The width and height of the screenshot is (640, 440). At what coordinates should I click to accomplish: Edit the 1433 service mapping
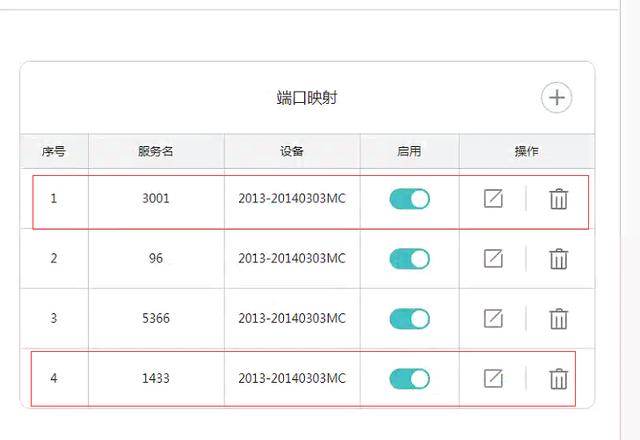coord(493,379)
